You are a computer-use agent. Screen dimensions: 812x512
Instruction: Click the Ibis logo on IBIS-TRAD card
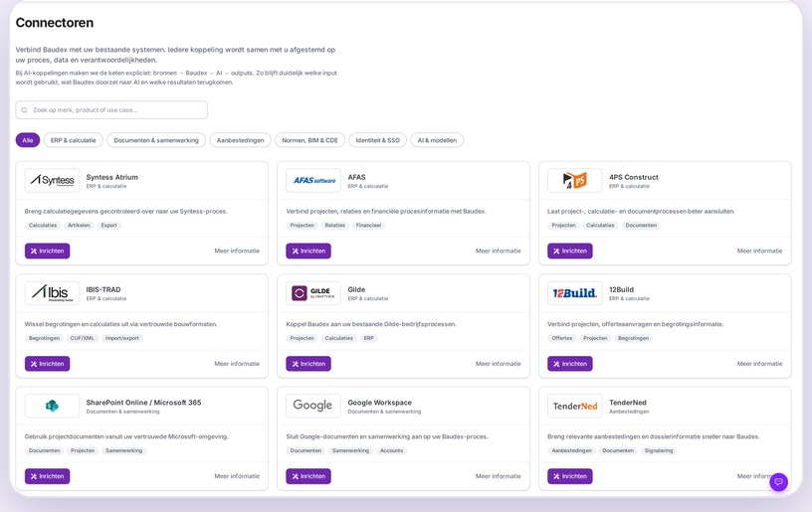tap(53, 293)
